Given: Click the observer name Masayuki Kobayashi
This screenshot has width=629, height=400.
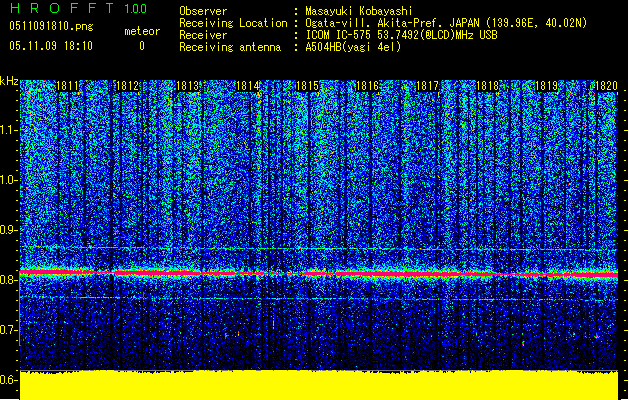Looking at the screenshot, I should [359, 11].
